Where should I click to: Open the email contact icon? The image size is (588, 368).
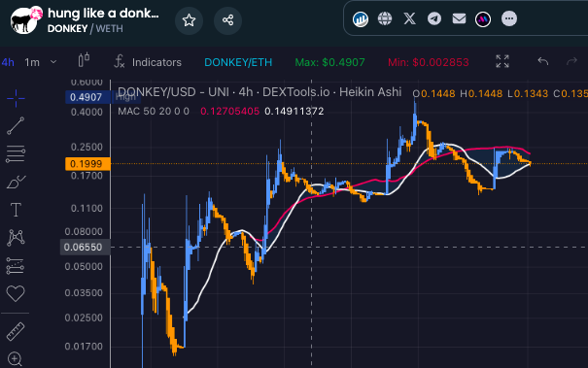click(459, 18)
